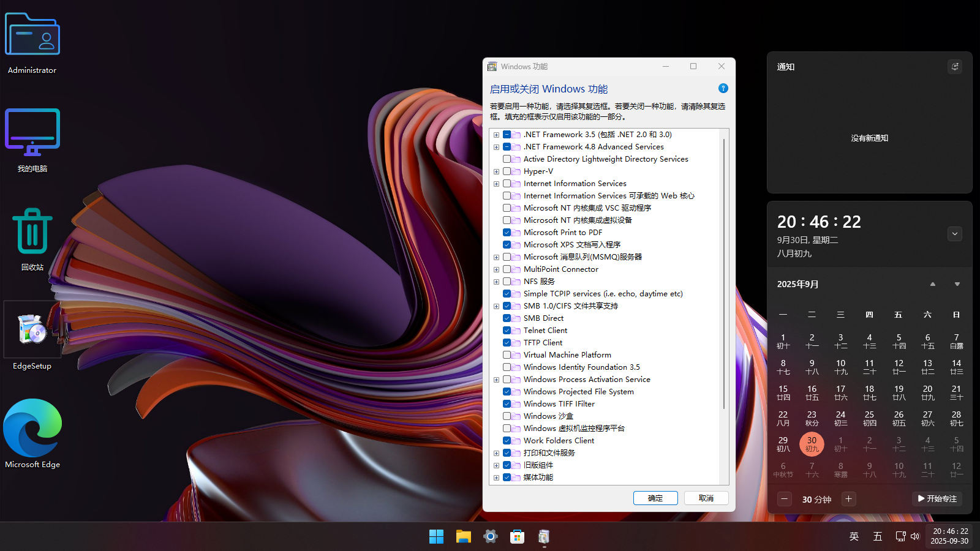Open the 我的电脑 desktop icon

point(32,141)
